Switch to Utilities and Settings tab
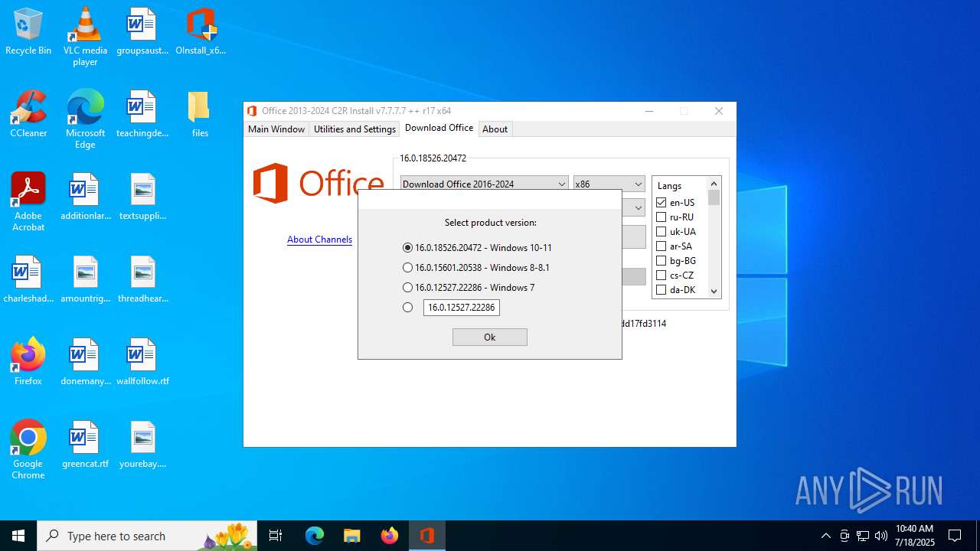Screen dimensions: 980x551 354,129
